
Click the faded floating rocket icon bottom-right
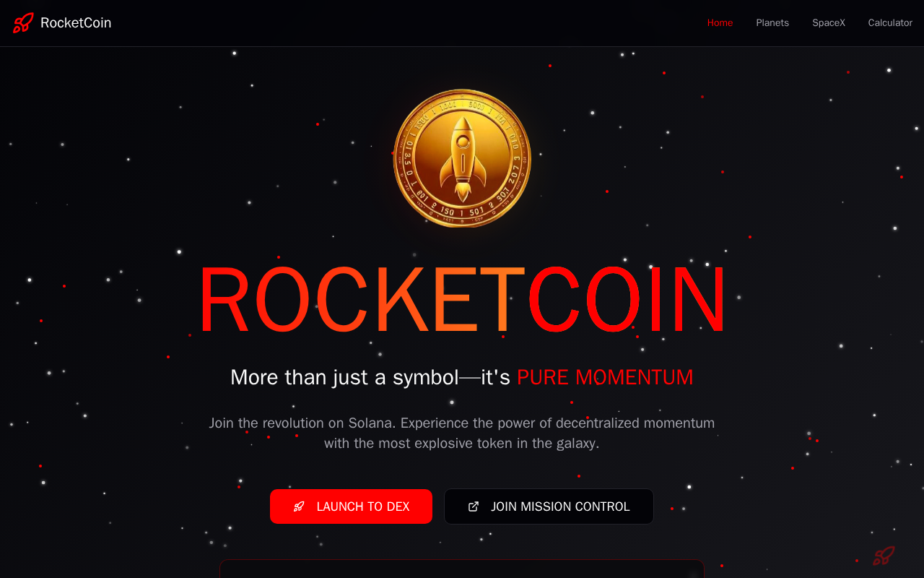coord(884,556)
